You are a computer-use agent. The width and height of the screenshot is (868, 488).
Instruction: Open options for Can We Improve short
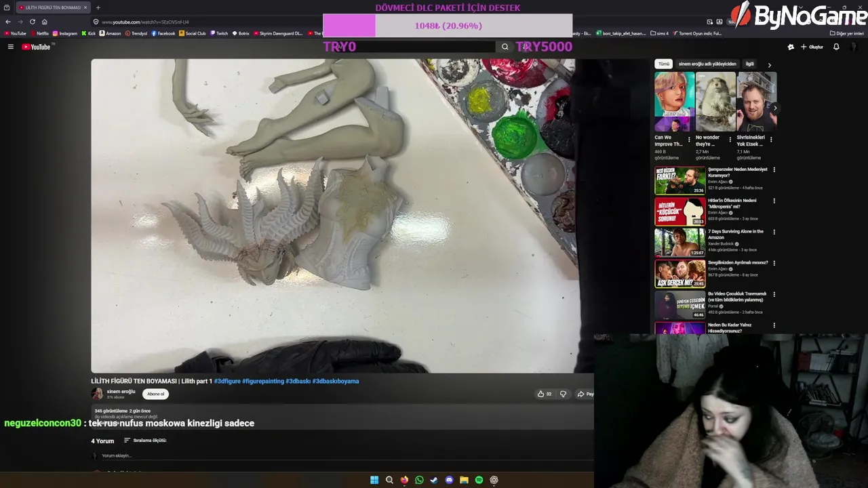click(x=689, y=140)
